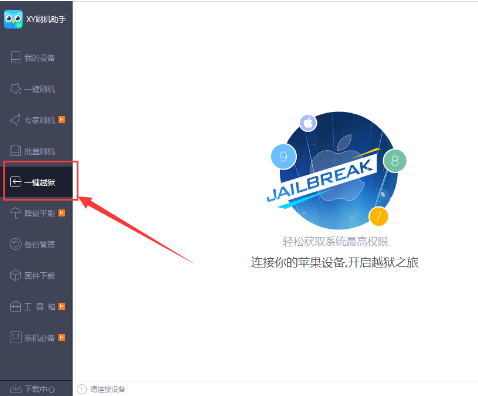Screen dimensions: 478x396
Task: Select the green iOS 8 bubble
Action: click(x=395, y=161)
